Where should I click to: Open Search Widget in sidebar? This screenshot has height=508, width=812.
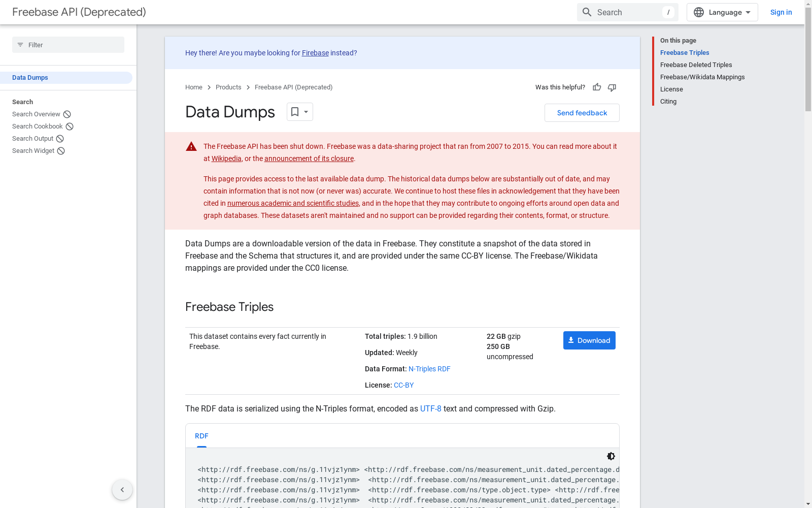33,151
